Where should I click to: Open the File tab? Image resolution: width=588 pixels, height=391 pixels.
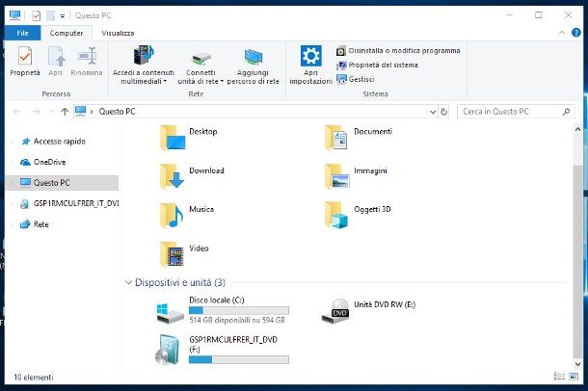coord(22,33)
